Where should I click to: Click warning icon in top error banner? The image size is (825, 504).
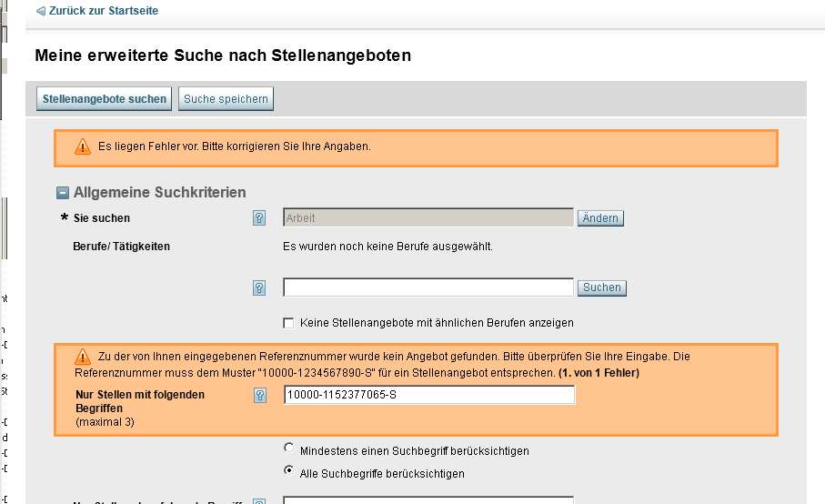pyautogui.click(x=83, y=146)
